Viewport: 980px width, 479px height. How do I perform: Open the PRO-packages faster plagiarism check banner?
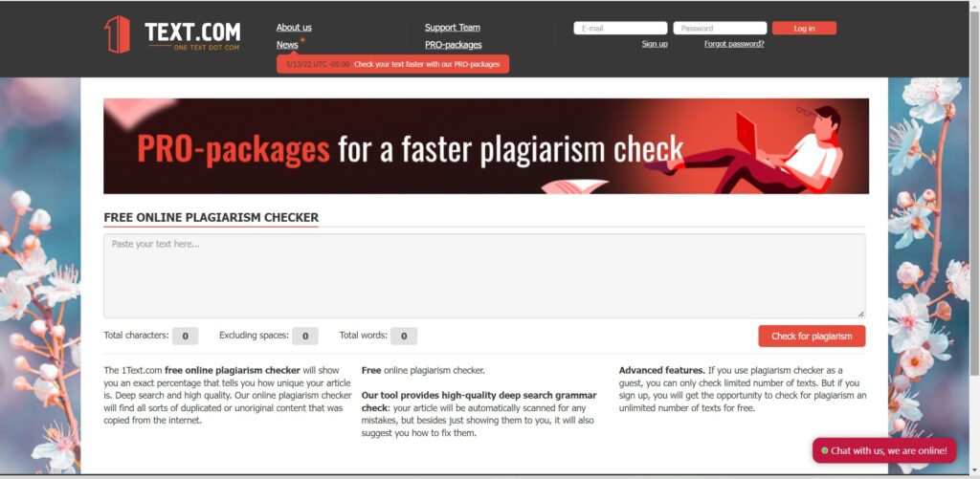(x=485, y=146)
